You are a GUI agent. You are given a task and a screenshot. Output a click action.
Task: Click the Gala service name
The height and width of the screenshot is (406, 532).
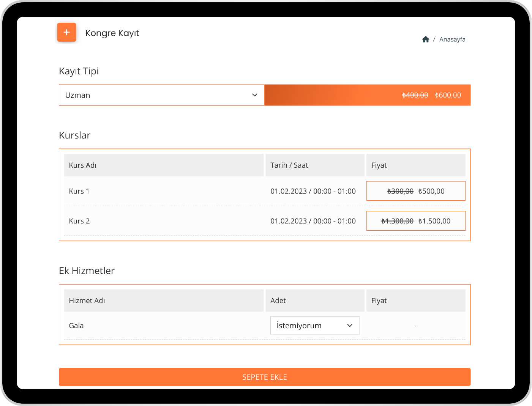pos(76,326)
